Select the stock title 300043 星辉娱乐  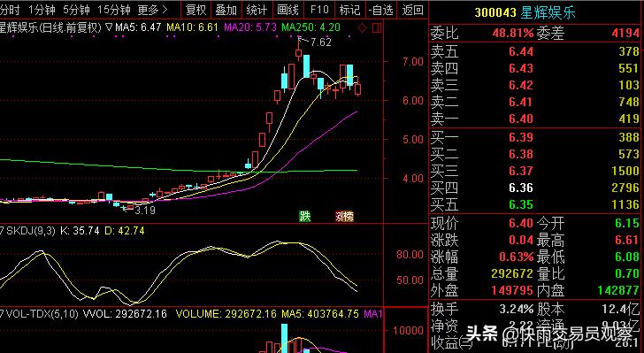[x=525, y=12]
